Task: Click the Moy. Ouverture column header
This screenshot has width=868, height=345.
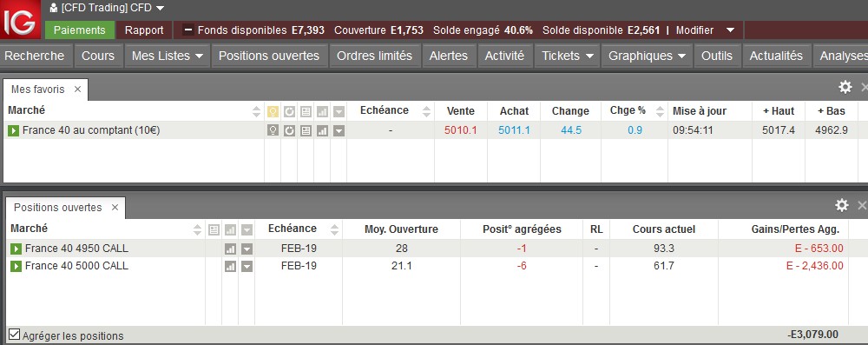Action: (401, 229)
